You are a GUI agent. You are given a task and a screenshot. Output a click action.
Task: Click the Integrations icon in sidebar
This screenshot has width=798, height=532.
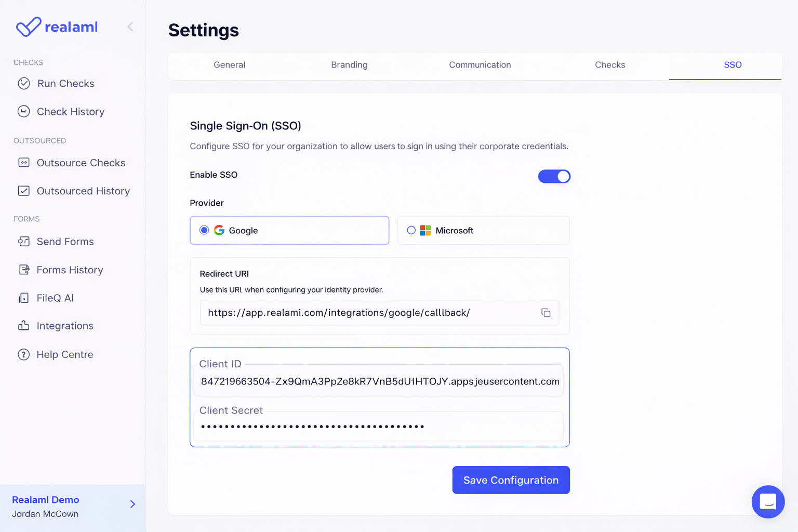tap(24, 326)
